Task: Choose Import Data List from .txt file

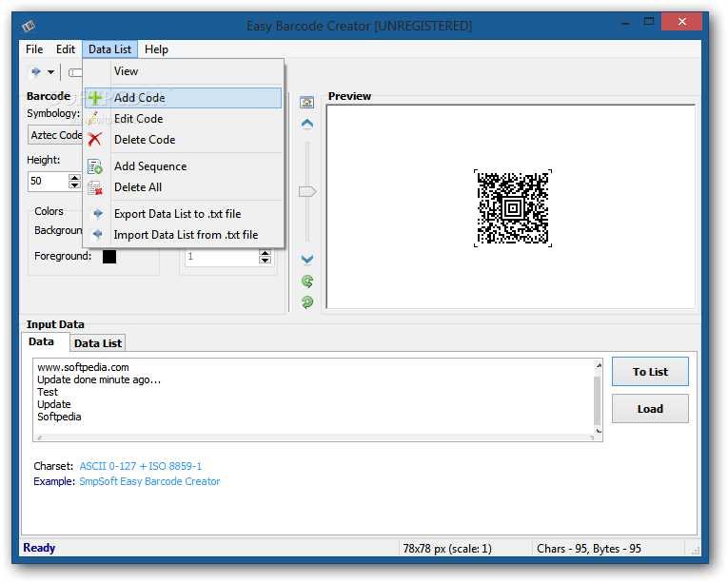Action: (184, 234)
